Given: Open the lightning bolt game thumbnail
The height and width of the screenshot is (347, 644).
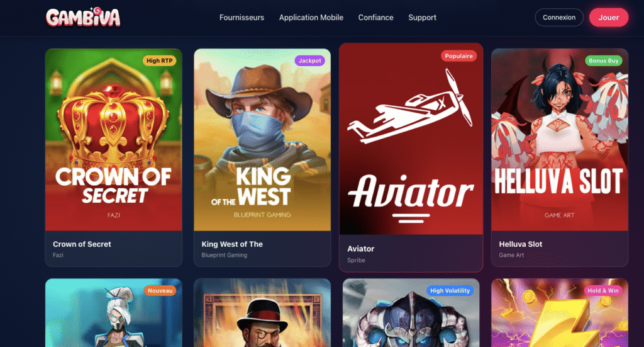Looking at the screenshot, I should [x=559, y=313].
